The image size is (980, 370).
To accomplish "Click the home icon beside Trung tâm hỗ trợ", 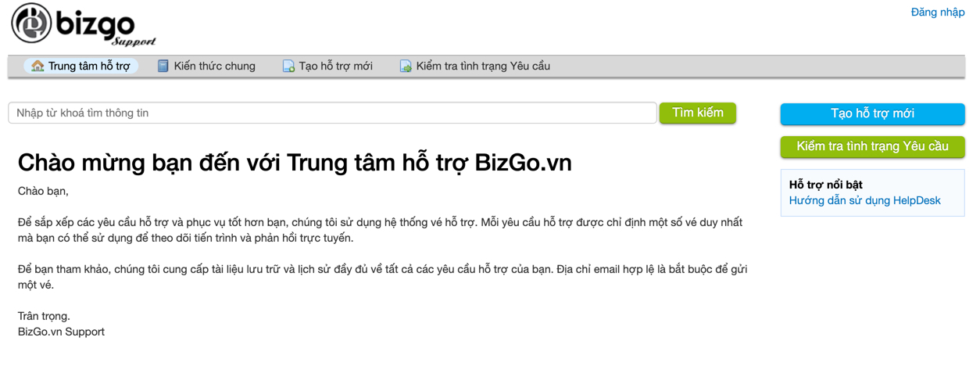I will pos(37,66).
